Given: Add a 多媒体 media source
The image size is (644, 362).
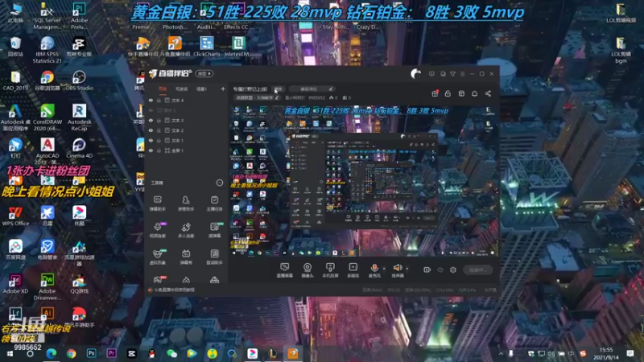Looking at the screenshot, I should (353, 270).
